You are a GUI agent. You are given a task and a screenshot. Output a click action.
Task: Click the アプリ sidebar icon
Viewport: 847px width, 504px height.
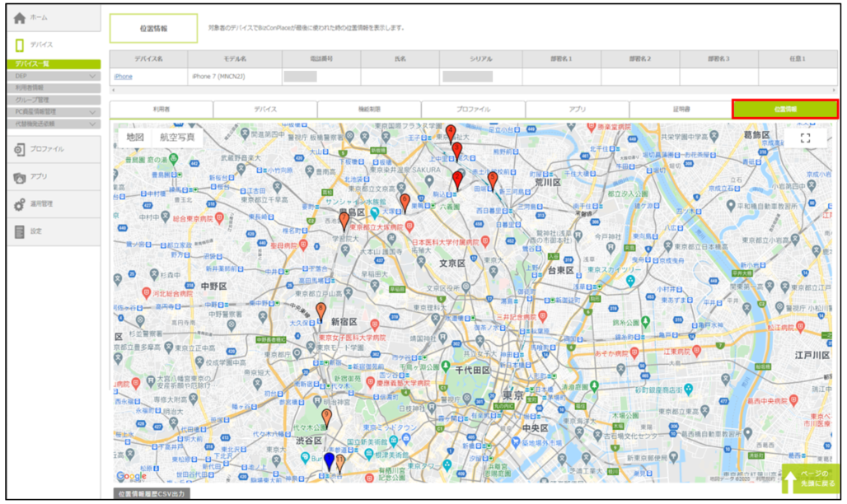(20, 176)
